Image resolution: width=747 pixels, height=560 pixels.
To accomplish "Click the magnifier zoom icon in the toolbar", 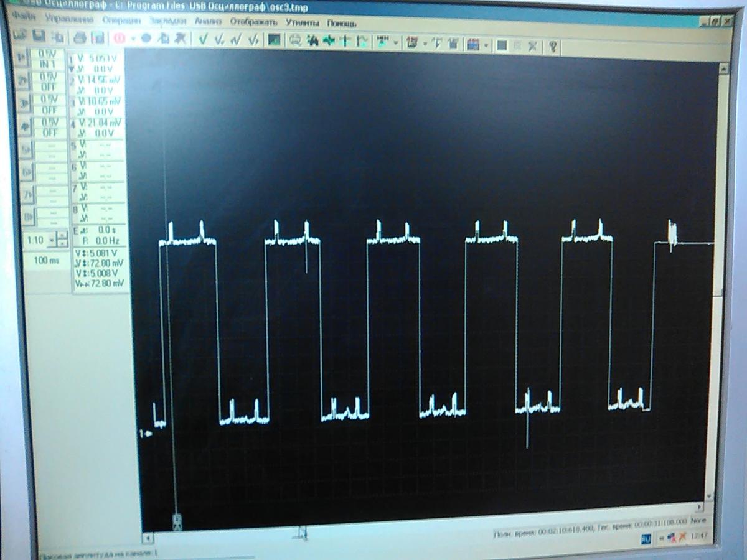I will coord(296,41).
